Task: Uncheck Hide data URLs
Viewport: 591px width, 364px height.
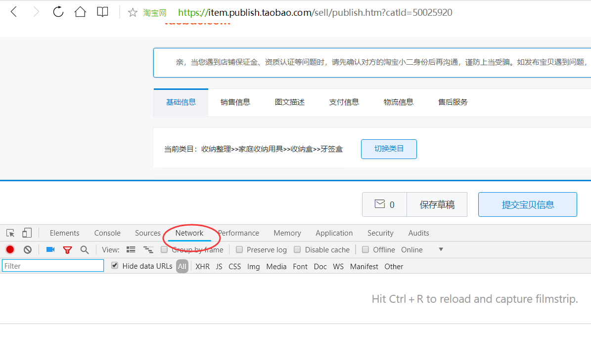Action: [x=115, y=266]
